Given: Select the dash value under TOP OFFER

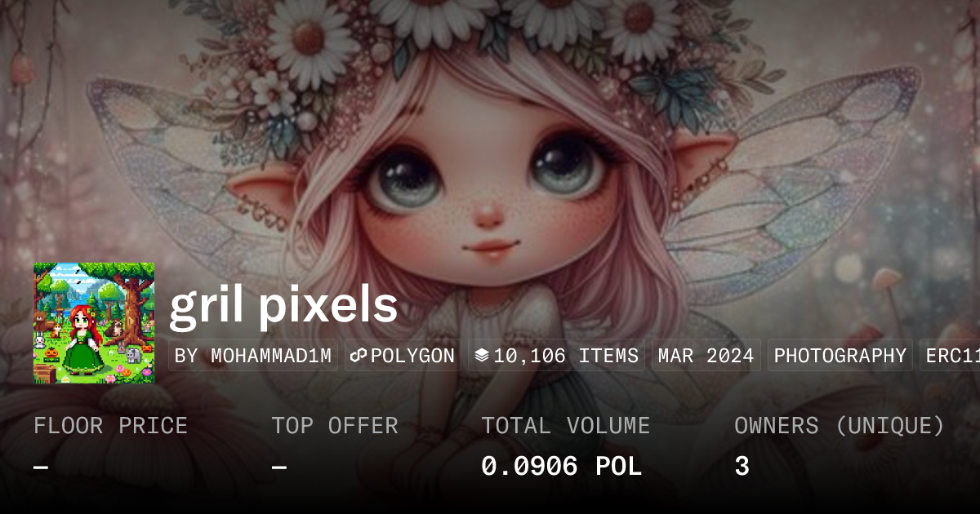Looking at the screenshot, I should pos(279,467).
